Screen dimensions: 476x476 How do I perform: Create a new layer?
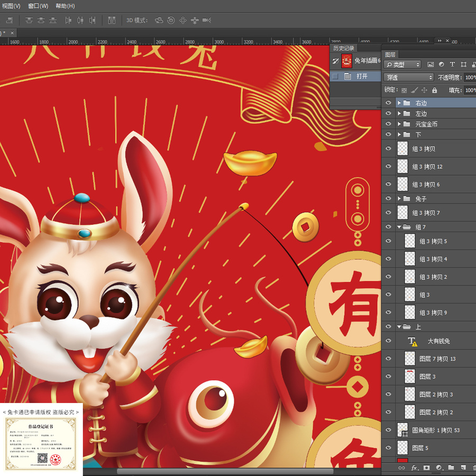click(463, 468)
